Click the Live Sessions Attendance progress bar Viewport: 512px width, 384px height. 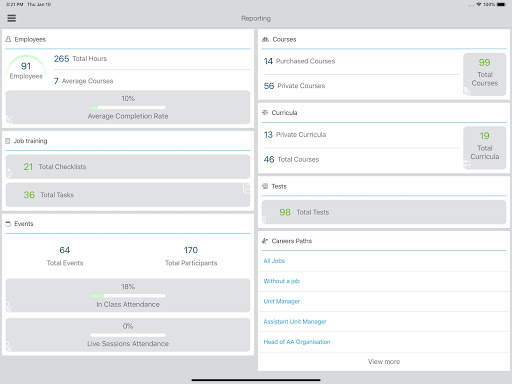click(x=128, y=335)
